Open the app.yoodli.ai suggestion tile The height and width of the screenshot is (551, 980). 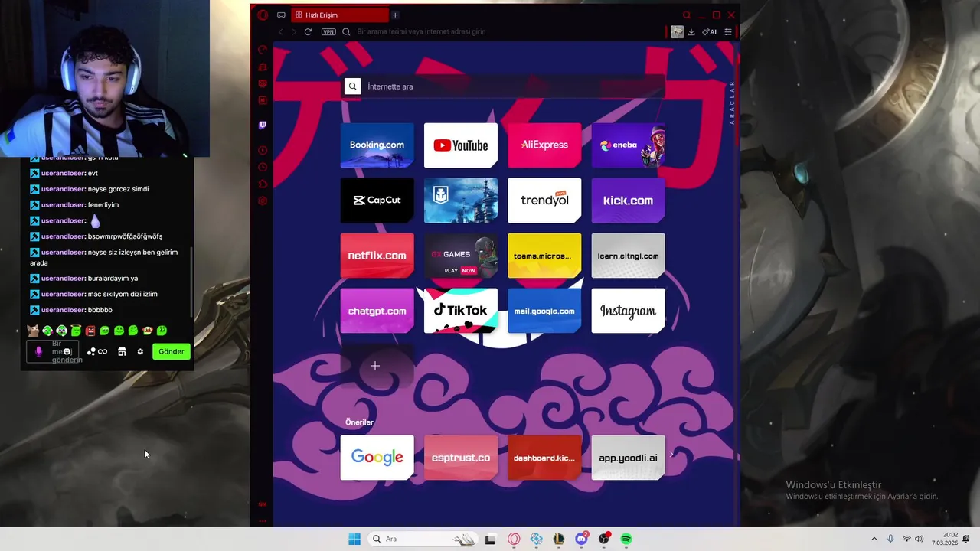pyautogui.click(x=628, y=458)
